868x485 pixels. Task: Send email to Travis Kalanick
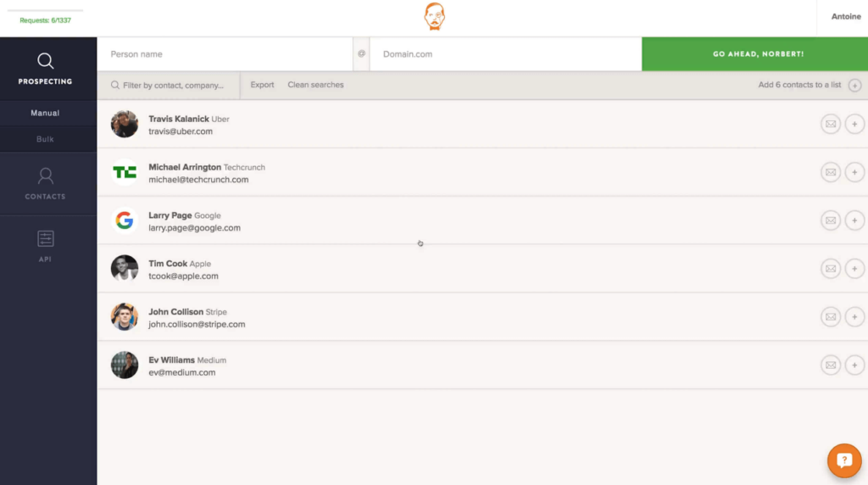pos(831,124)
